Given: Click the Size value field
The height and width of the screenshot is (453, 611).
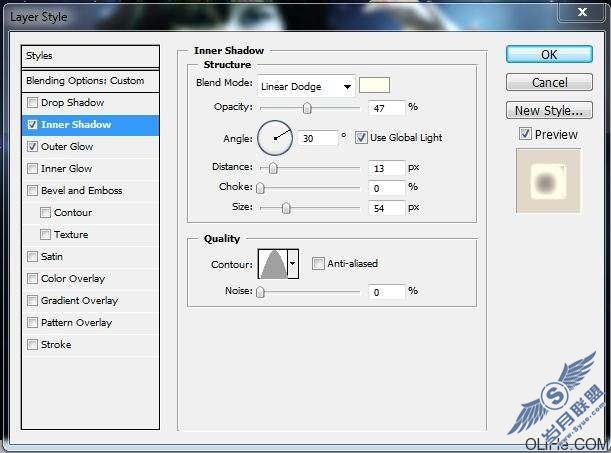Looking at the screenshot, I should pyautogui.click(x=386, y=208).
